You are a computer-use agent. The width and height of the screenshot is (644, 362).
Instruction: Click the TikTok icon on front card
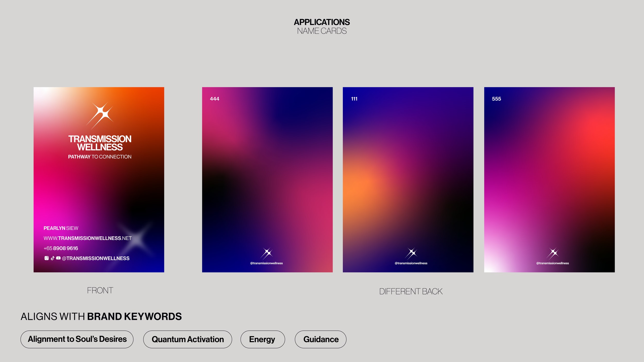coord(53,258)
